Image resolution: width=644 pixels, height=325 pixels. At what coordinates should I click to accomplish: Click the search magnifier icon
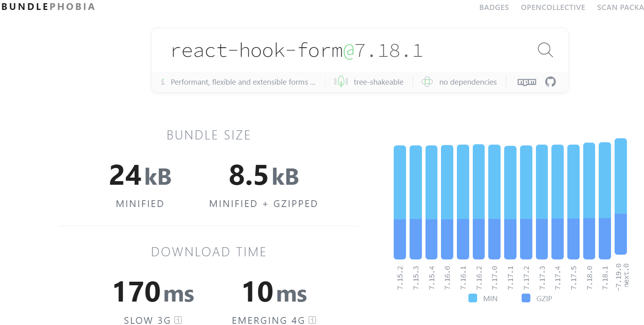545,50
